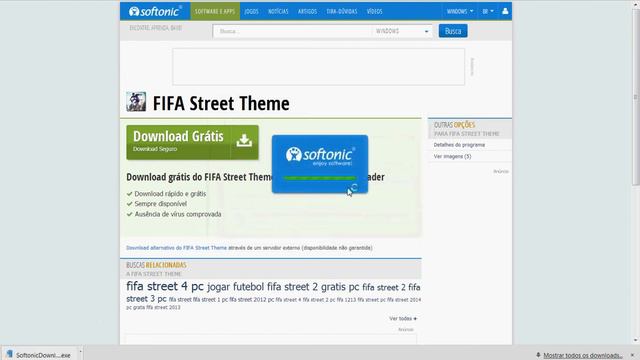Click the Softonic logo in header
Viewport: 640px width, 360px height.
156,11
